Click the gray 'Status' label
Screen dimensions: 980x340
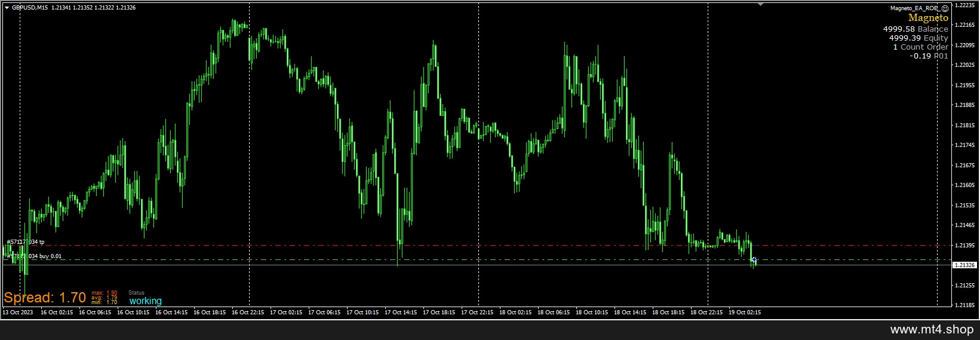(136, 293)
